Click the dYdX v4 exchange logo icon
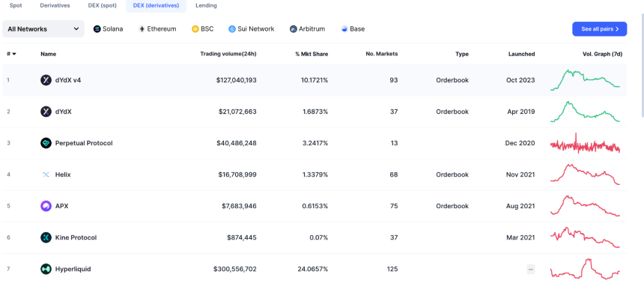 [x=46, y=80]
